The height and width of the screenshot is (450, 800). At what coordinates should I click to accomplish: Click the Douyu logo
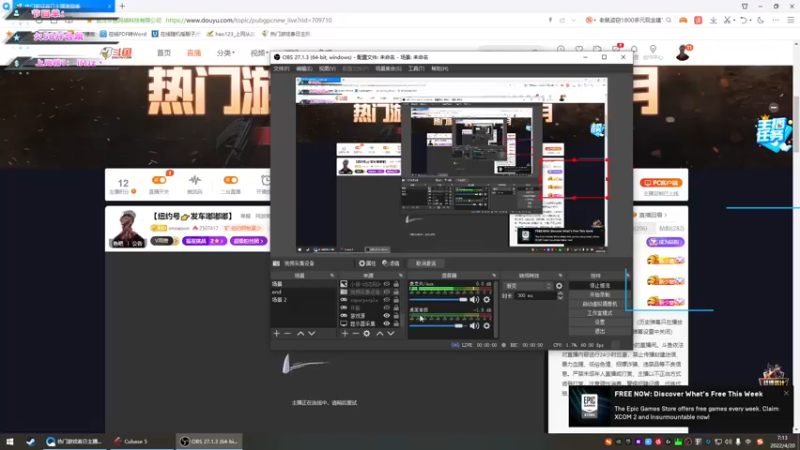pos(116,53)
